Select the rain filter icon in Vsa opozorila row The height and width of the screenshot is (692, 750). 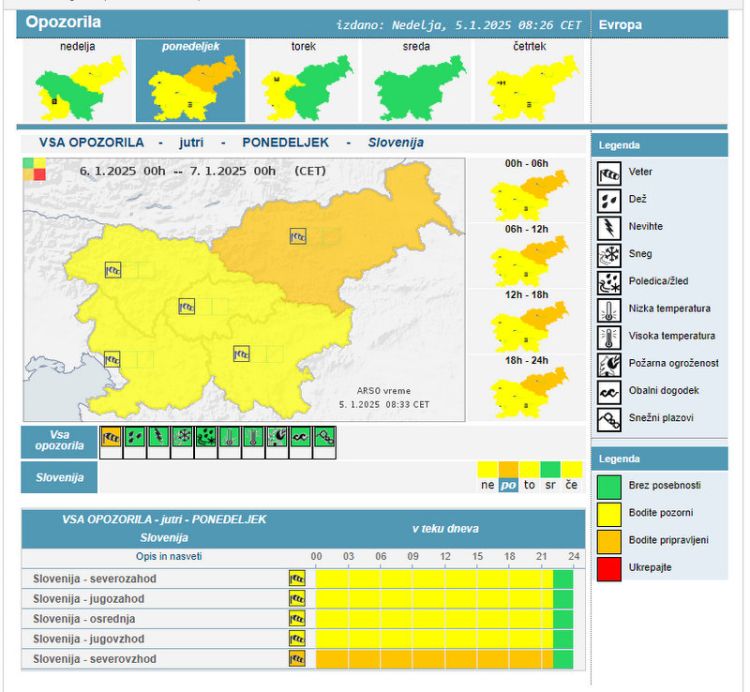coord(134,436)
